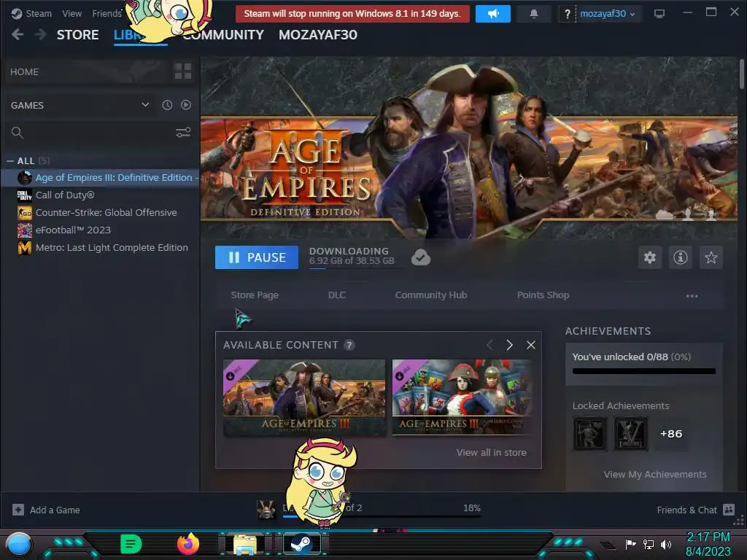Open the network tray icon
Viewport: 747px width, 560px height.
click(x=648, y=544)
